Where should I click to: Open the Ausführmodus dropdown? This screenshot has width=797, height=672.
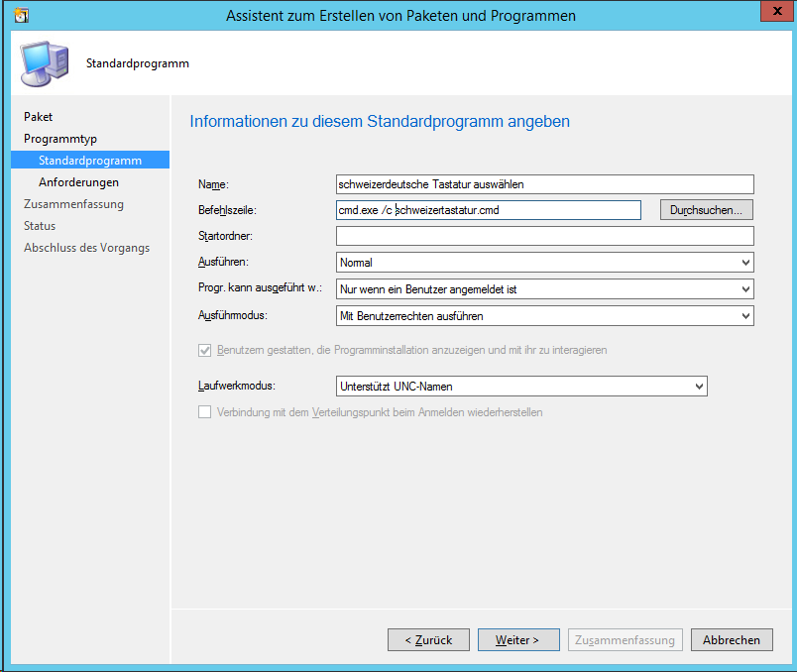(x=545, y=316)
